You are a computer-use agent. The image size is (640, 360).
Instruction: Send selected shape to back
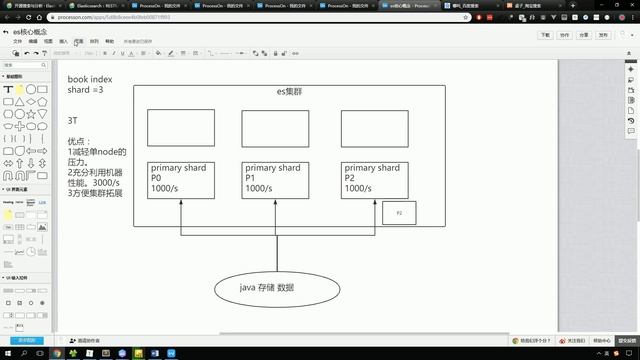264,53
